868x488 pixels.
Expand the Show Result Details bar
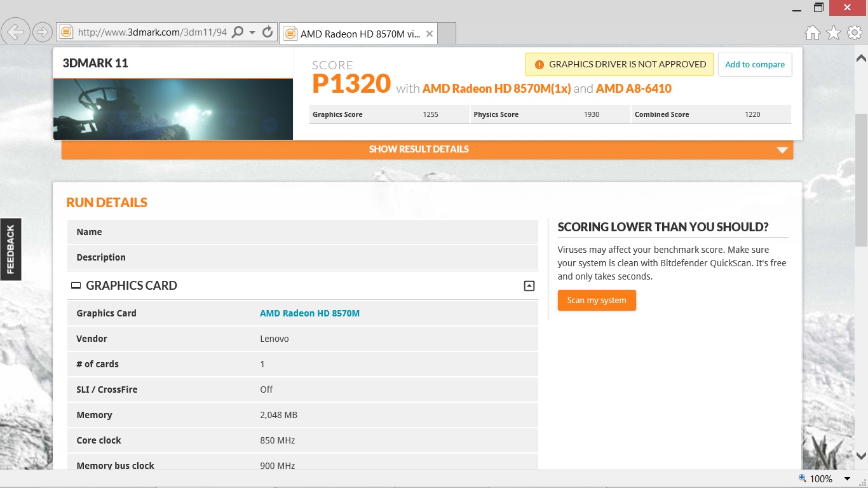427,149
